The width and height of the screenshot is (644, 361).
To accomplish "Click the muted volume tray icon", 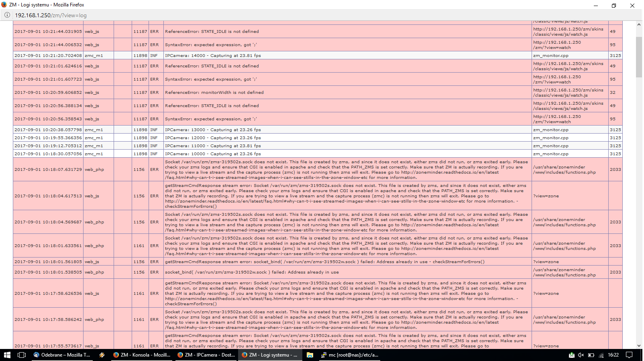I will pos(581,355).
